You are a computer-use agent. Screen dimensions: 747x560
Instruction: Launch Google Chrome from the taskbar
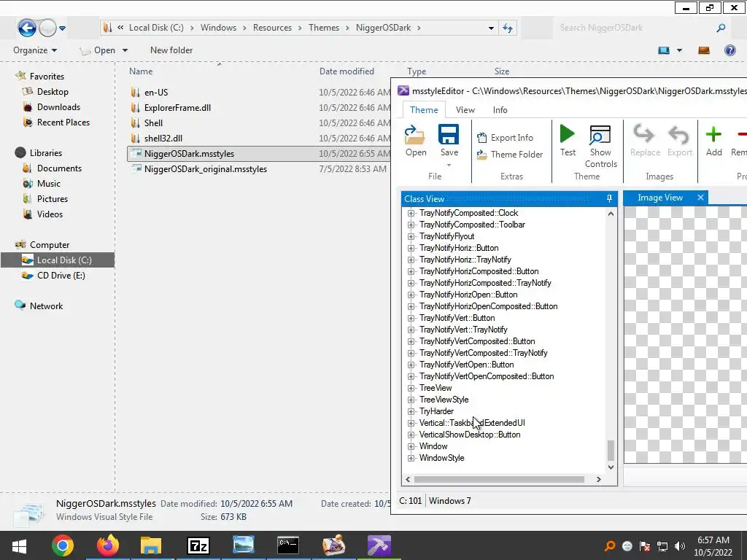(x=63, y=545)
